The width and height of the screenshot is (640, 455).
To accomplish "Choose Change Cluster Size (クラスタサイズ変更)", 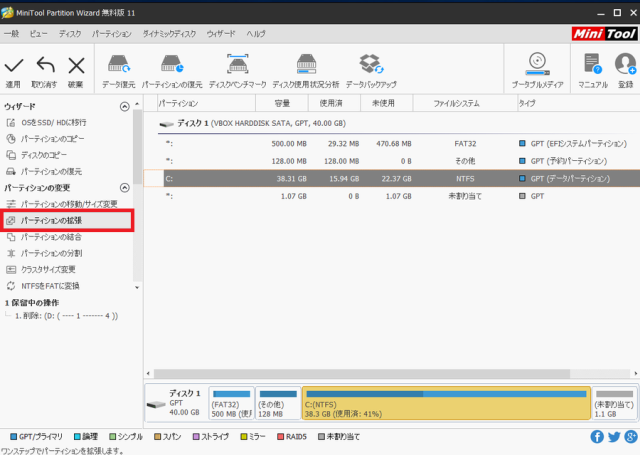I will tap(41, 269).
